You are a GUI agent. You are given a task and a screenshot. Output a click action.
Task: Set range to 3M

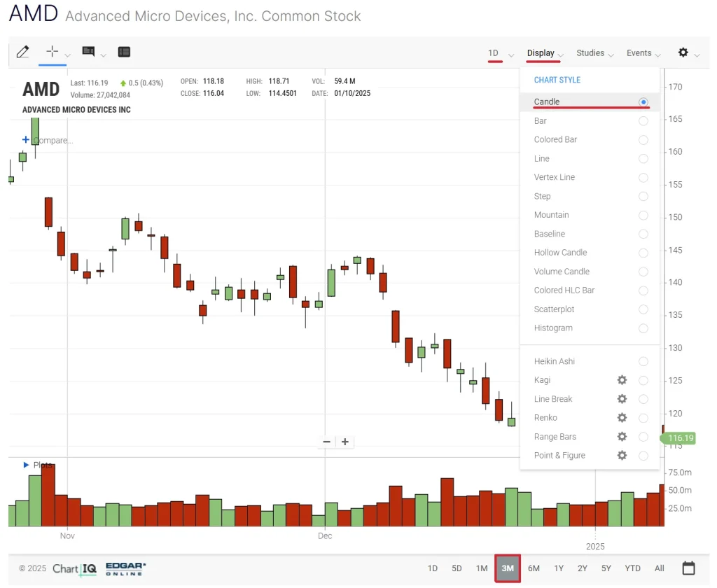click(508, 568)
